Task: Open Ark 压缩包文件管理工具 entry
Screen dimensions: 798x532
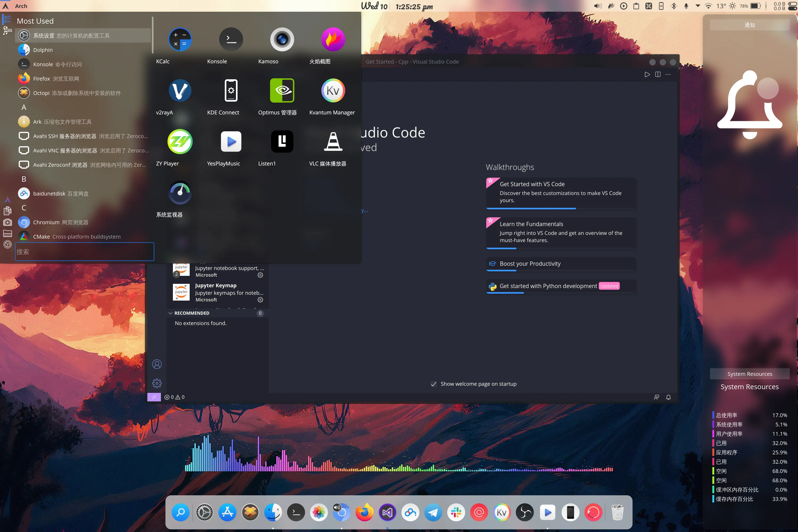Action: (x=83, y=122)
